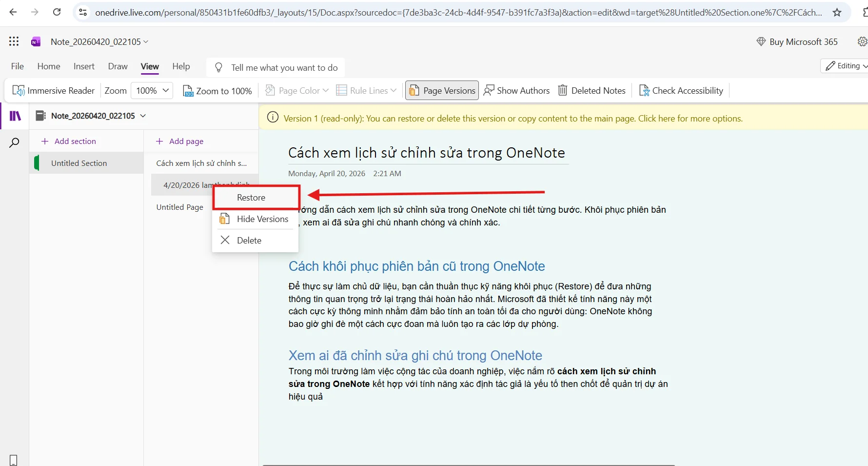View site information icon in address bar
This screenshot has width=868, height=466.
(x=83, y=12)
